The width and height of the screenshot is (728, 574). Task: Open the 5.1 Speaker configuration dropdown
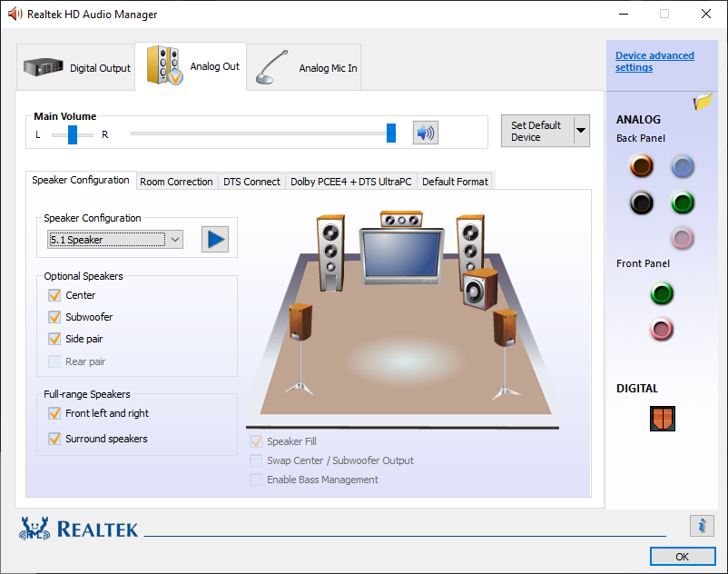point(115,240)
